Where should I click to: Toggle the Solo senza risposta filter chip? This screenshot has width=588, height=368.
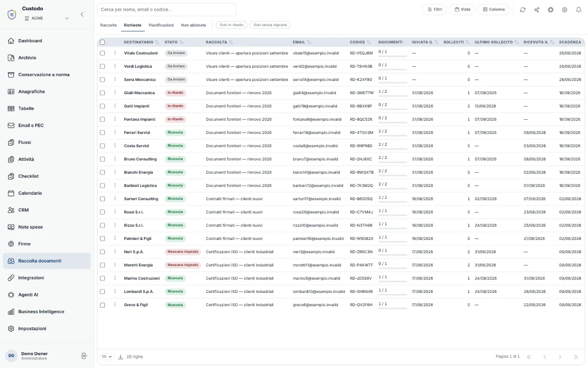tap(270, 25)
